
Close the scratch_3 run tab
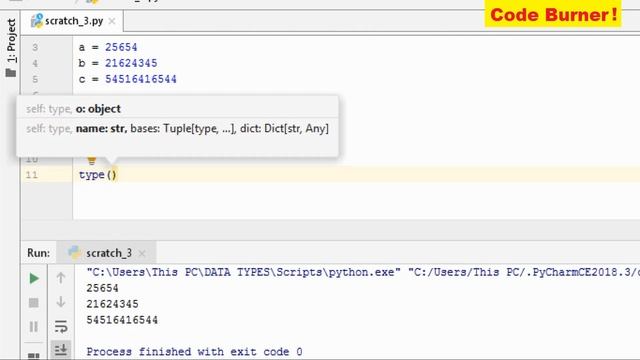[142, 253]
